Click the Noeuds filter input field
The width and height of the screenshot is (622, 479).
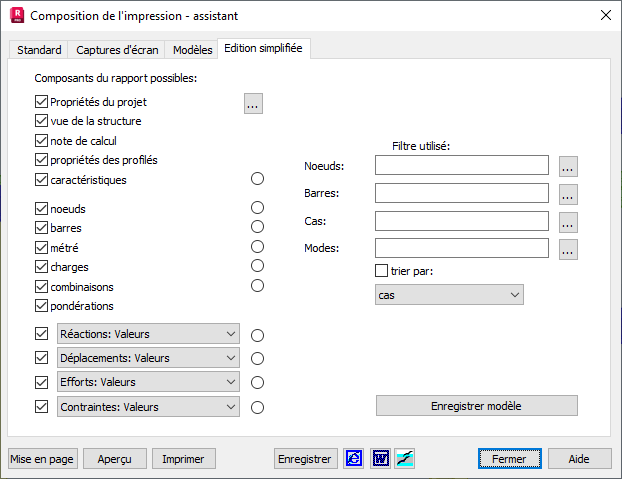(462, 166)
